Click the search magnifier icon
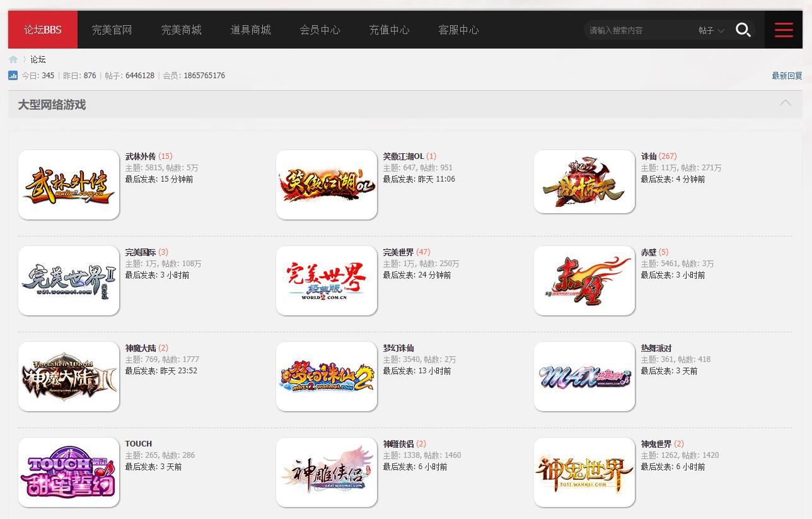 pyautogui.click(x=743, y=30)
